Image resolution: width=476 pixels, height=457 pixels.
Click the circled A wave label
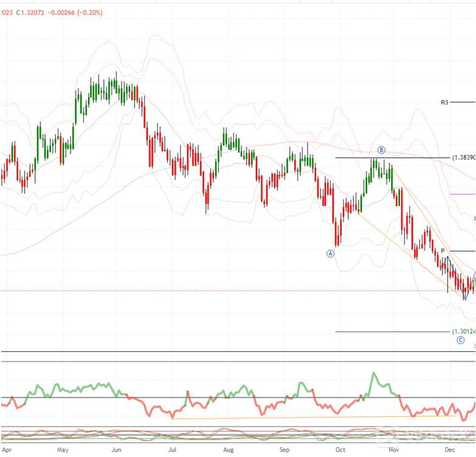pyautogui.click(x=331, y=253)
